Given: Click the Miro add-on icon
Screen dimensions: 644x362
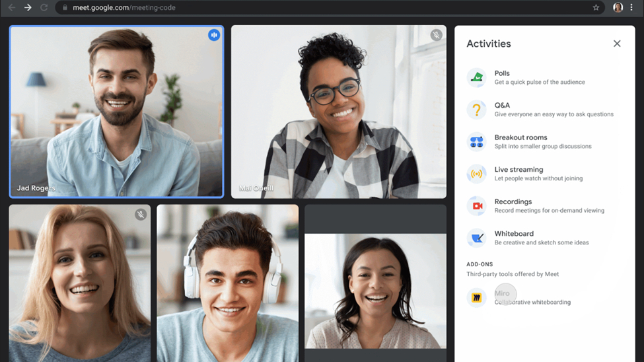Looking at the screenshot, I should point(476,297).
